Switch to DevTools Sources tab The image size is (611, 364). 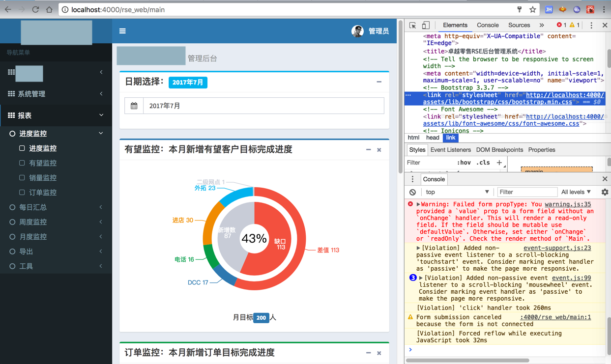click(x=519, y=25)
